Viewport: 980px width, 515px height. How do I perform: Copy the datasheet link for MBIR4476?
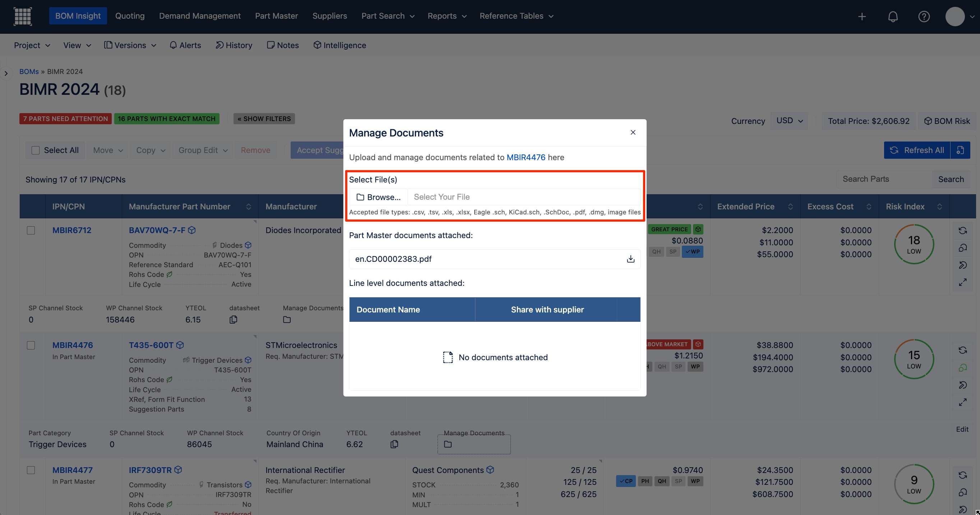coord(394,444)
